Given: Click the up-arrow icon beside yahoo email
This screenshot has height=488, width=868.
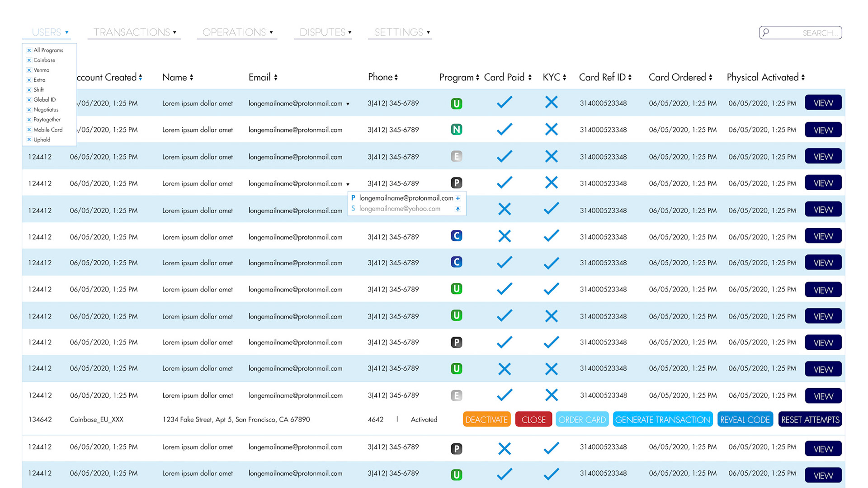Looking at the screenshot, I should pyautogui.click(x=458, y=209).
